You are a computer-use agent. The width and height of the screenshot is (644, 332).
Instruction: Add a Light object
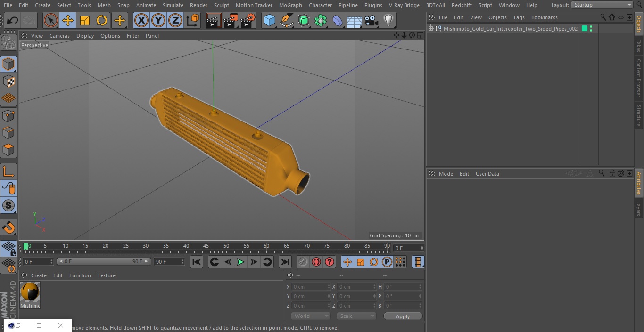click(x=388, y=20)
